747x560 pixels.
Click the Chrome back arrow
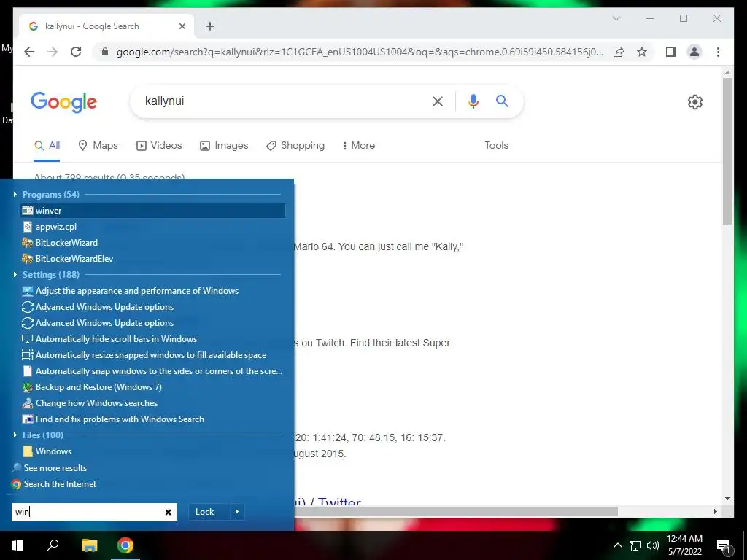click(x=29, y=52)
